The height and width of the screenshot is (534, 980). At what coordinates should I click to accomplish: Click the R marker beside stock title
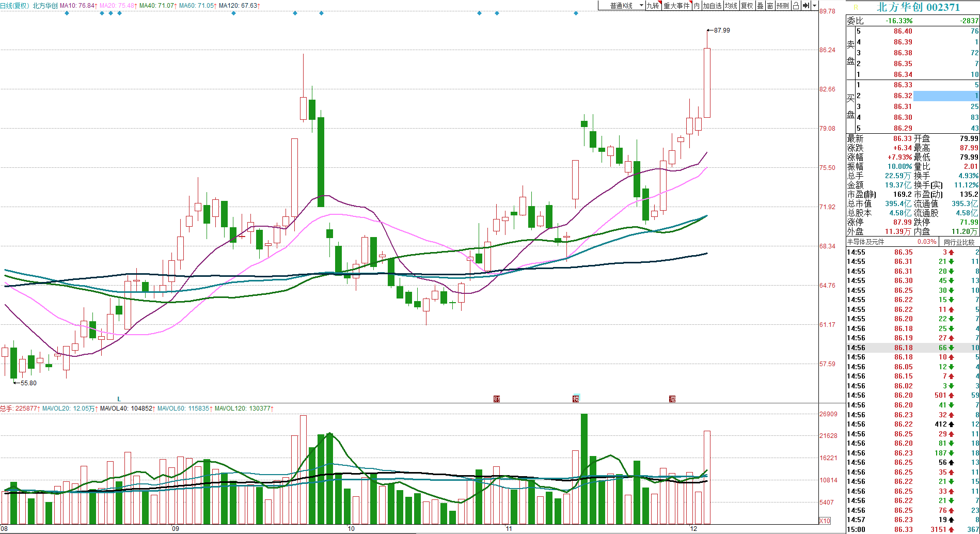click(856, 7)
